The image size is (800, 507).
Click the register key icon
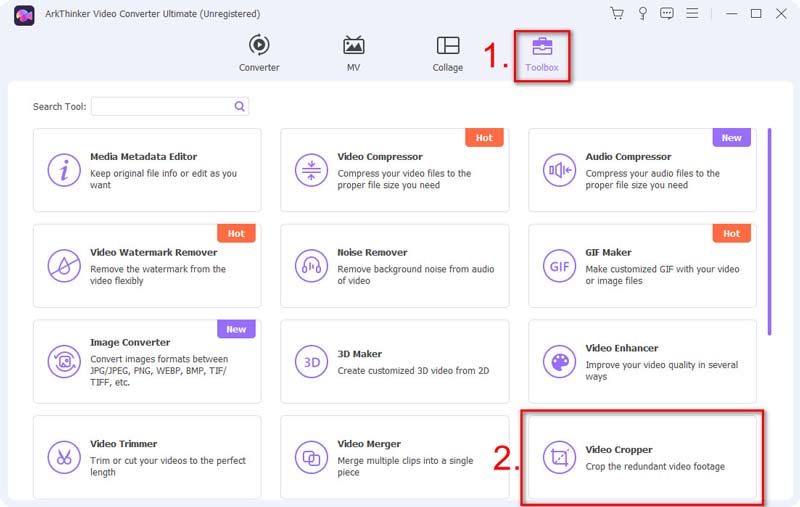[x=642, y=14]
